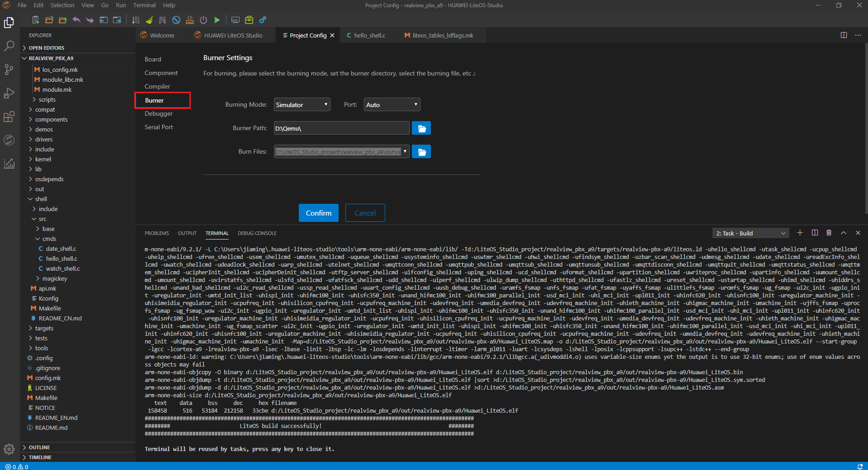The height and width of the screenshot is (470, 868).
Task: Switch to the PROBLEMS panel tab
Action: [157, 233]
